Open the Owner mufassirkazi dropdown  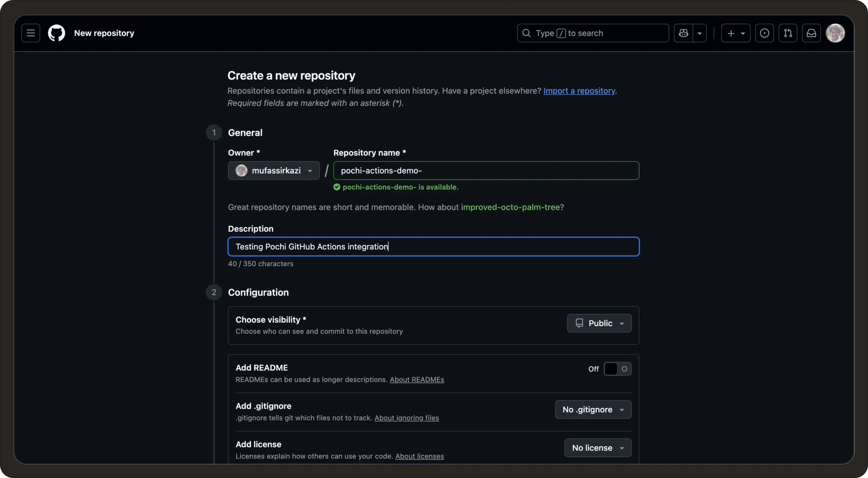tap(274, 171)
